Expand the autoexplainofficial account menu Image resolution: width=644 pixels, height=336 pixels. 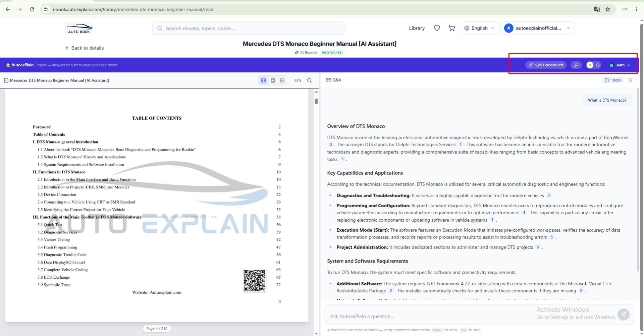538,28
